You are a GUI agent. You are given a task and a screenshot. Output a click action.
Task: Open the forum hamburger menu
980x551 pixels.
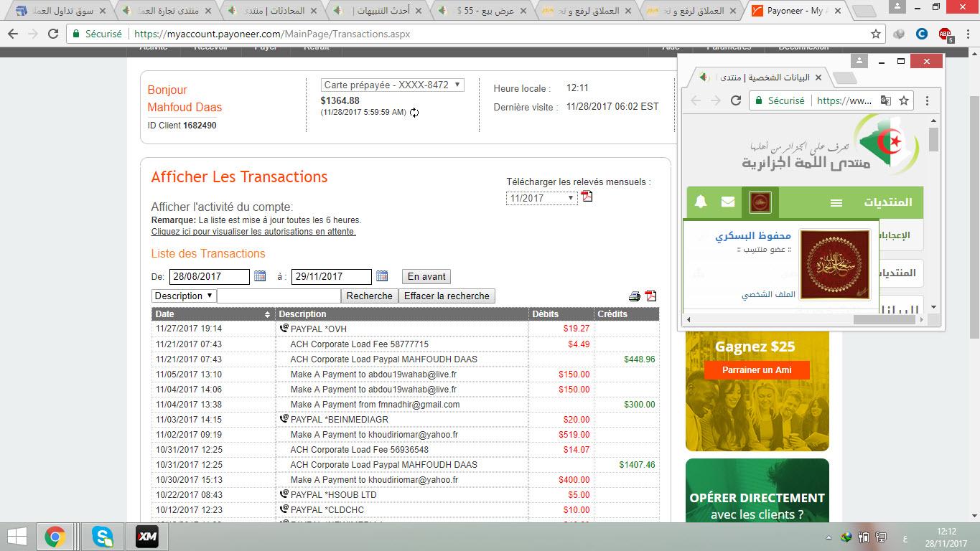(836, 203)
